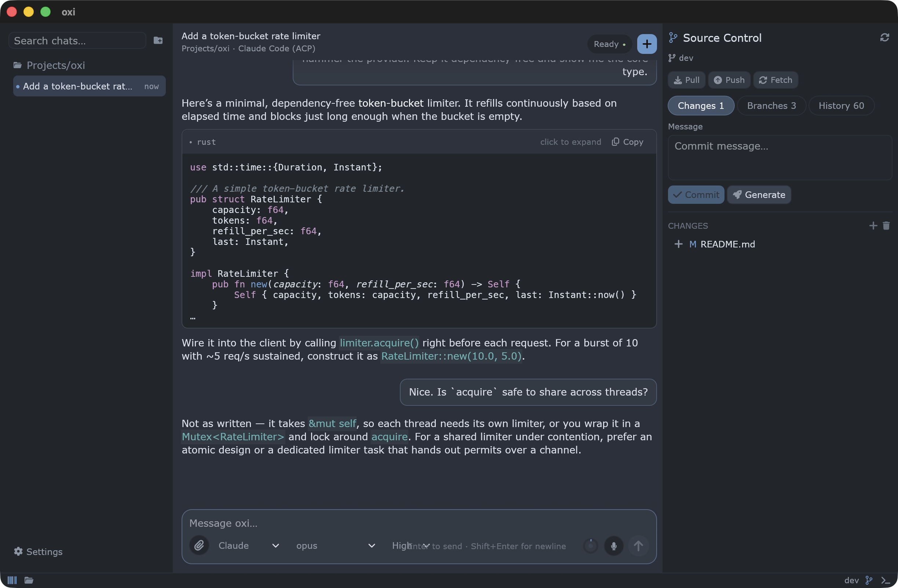
Task: Click into the Commit message box
Action: tap(780, 158)
